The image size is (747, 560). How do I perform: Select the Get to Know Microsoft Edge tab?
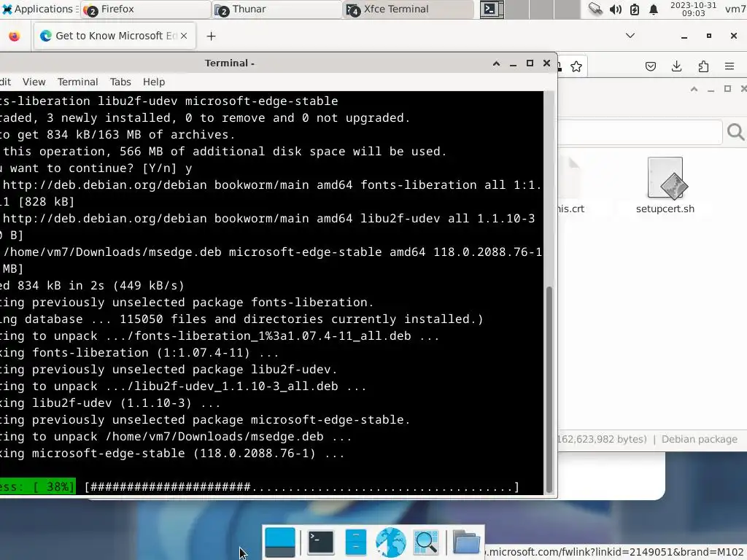(x=115, y=36)
